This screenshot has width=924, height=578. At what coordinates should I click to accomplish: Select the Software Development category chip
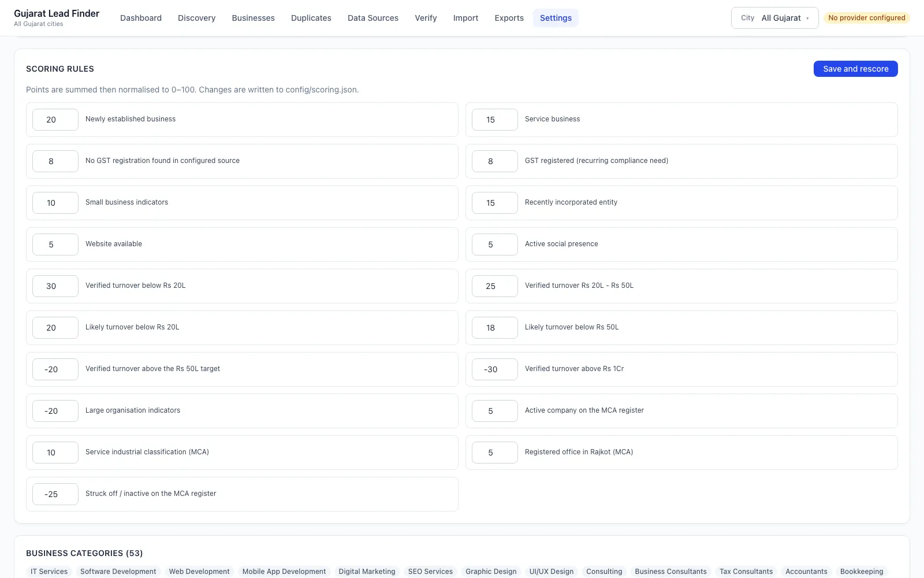coord(118,572)
